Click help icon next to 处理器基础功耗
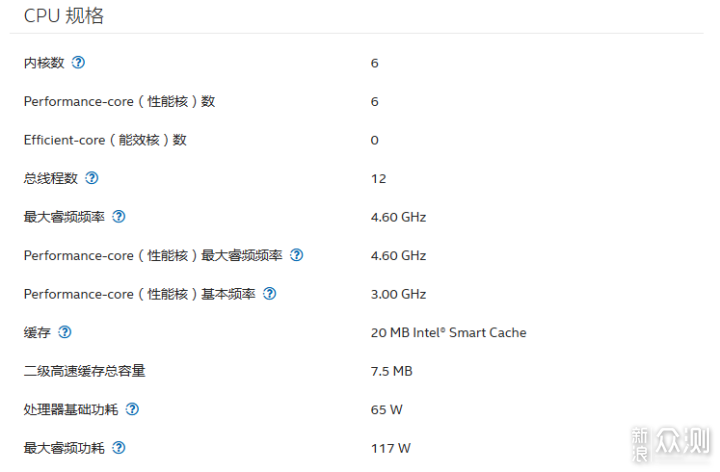 132,410
